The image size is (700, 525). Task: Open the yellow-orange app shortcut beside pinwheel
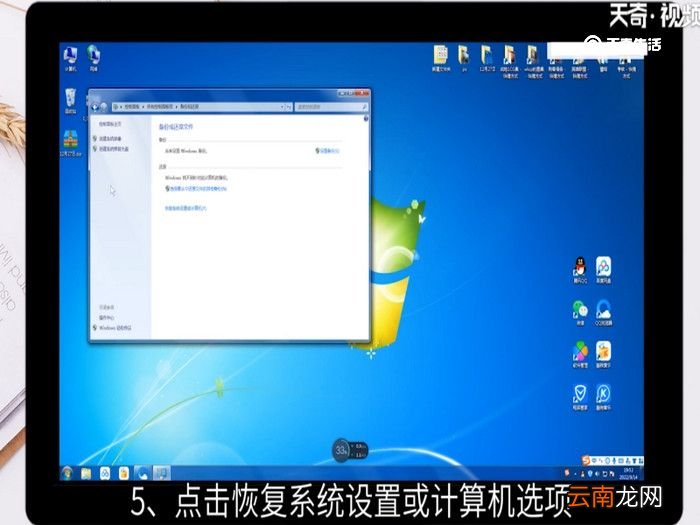point(603,355)
